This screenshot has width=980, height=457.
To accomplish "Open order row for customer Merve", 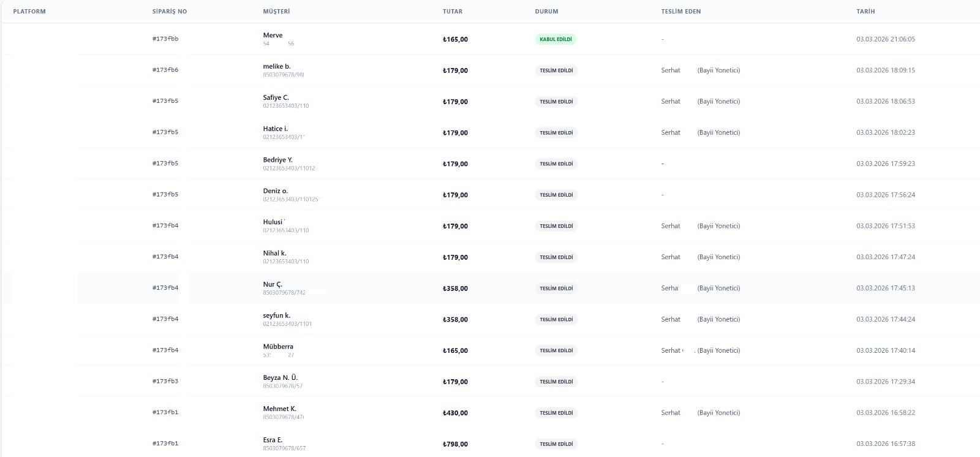I will coord(490,39).
